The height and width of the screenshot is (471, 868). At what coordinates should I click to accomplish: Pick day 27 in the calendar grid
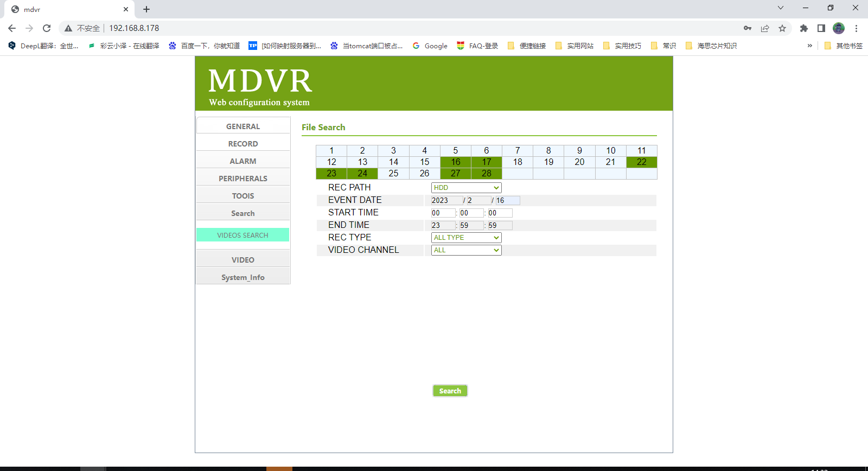456,174
